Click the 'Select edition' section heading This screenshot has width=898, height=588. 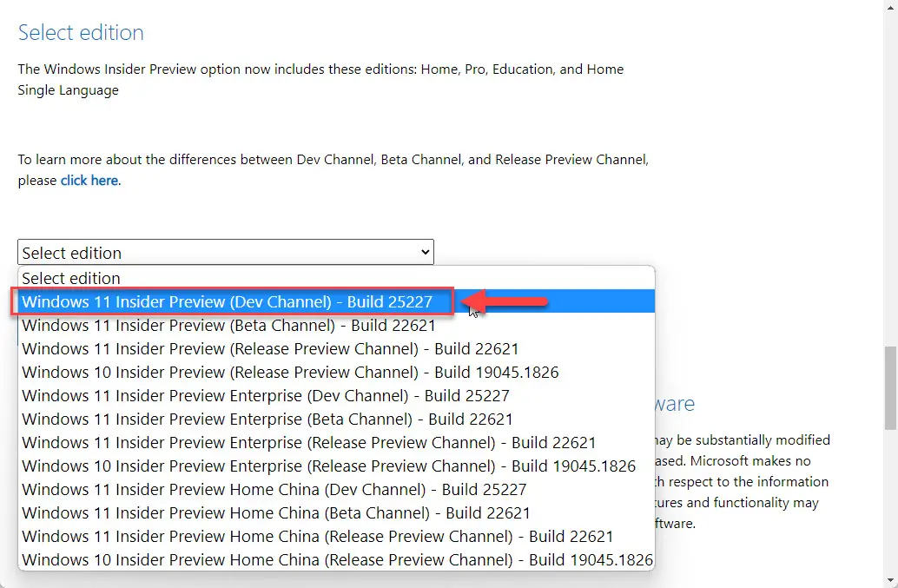coord(81,33)
